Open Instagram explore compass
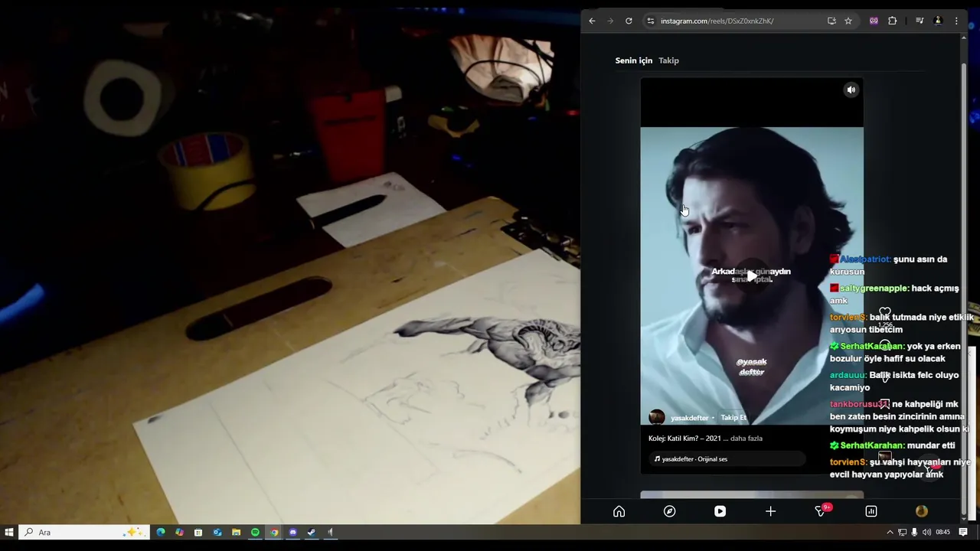This screenshot has height=551, width=980. [669, 511]
